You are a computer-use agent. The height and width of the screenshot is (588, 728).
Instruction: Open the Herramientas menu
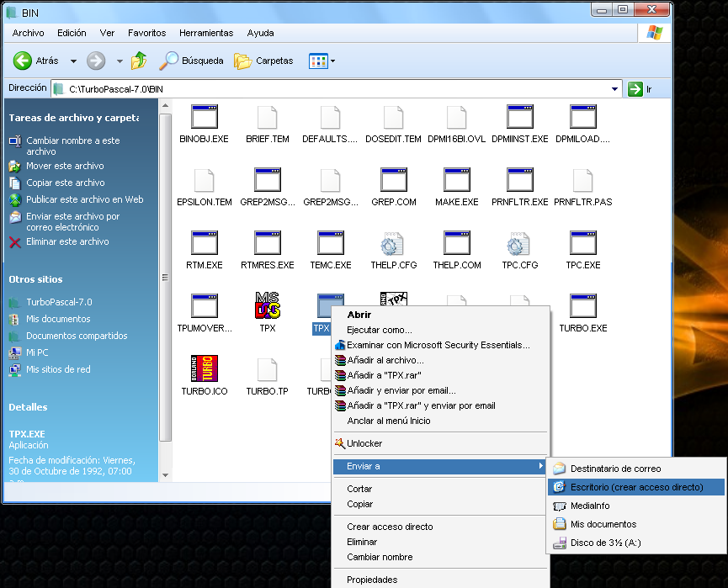tap(206, 33)
